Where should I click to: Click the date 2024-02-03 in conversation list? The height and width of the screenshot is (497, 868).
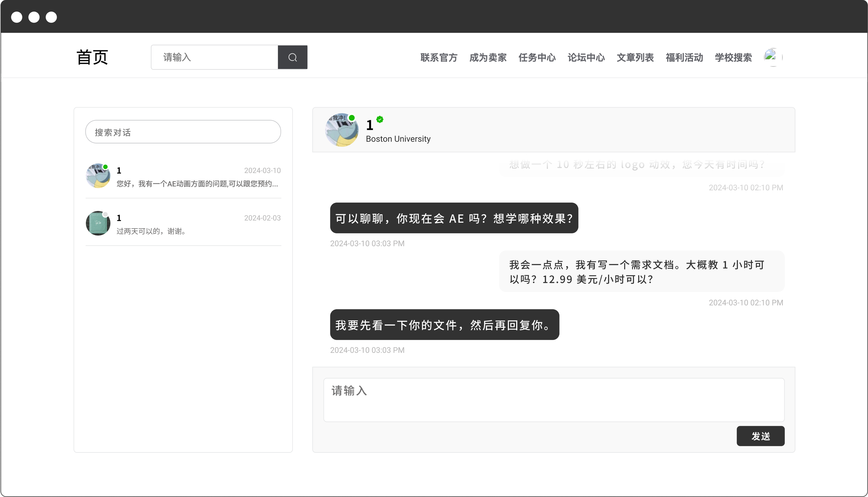pos(262,218)
